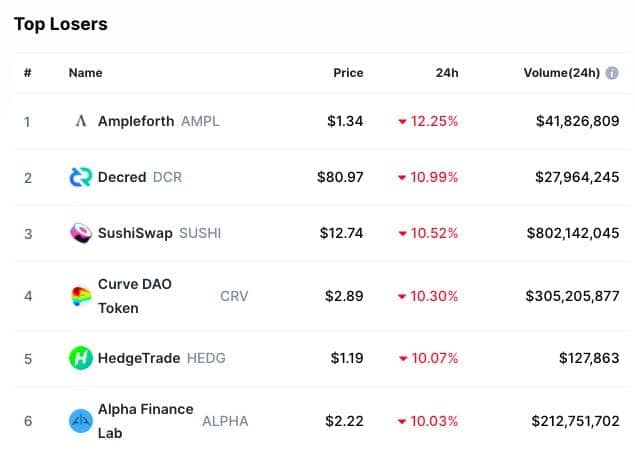
Task: Open the Decred name link
Action: pos(122,177)
